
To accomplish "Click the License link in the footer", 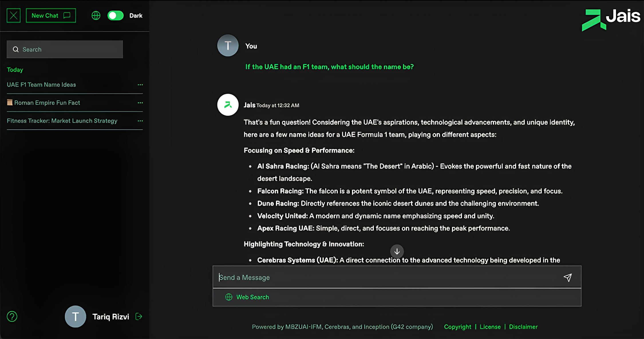I will click(490, 327).
